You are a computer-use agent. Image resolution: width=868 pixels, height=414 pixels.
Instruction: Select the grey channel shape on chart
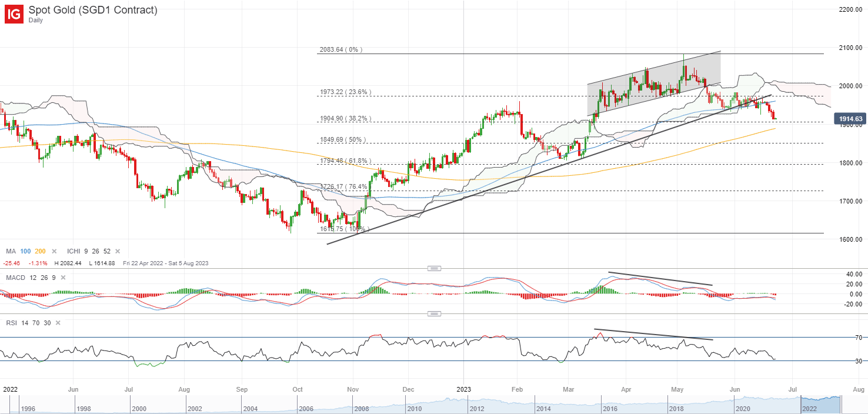[654, 84]
